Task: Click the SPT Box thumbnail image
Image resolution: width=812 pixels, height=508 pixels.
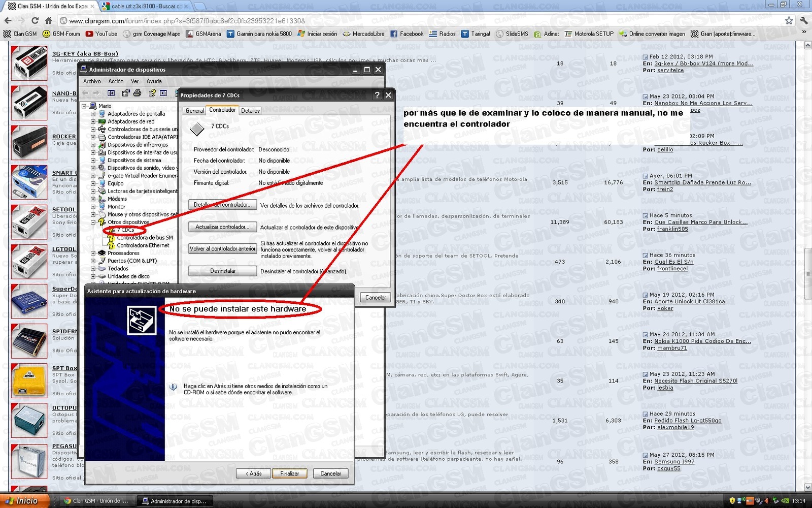Action: 29,380
